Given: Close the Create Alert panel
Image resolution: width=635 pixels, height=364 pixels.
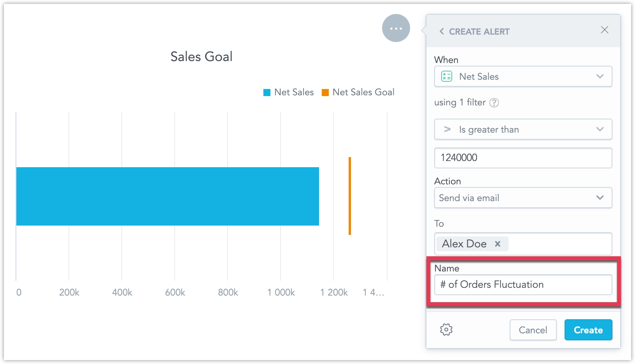Looking at the screenshot, I should (x=604, y=30).
